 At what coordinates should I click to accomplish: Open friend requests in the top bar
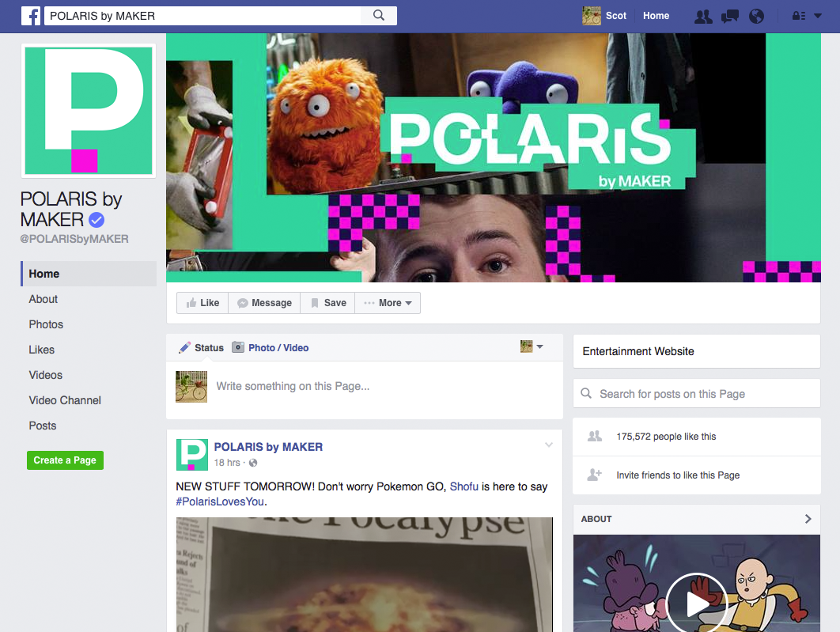[x=702, y=16]
